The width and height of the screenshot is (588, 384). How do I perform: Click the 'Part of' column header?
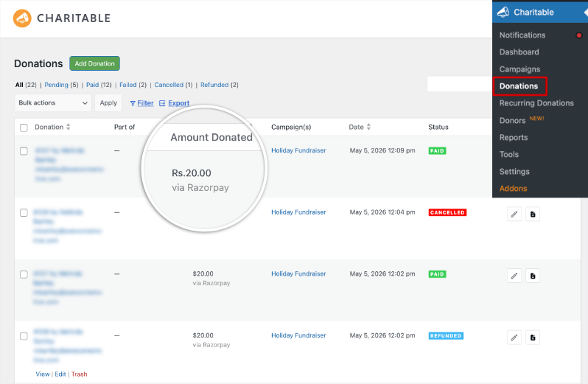(x=124, y=127)
